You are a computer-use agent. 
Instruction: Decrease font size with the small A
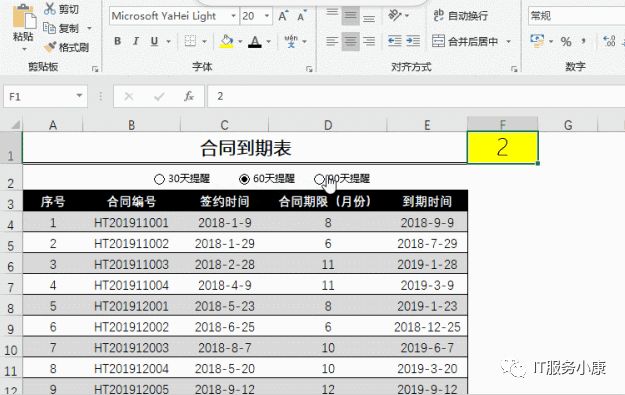[x=302, y=16]
